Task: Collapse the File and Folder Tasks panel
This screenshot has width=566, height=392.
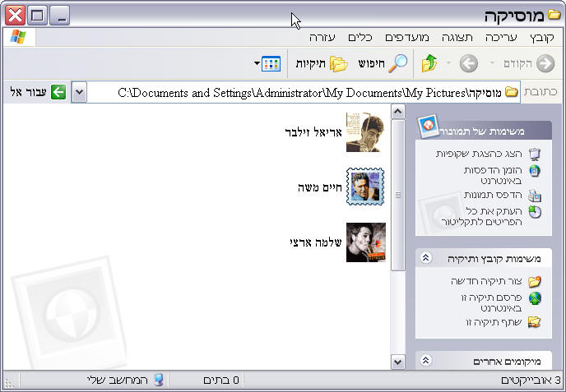Action: coord(426,258)
